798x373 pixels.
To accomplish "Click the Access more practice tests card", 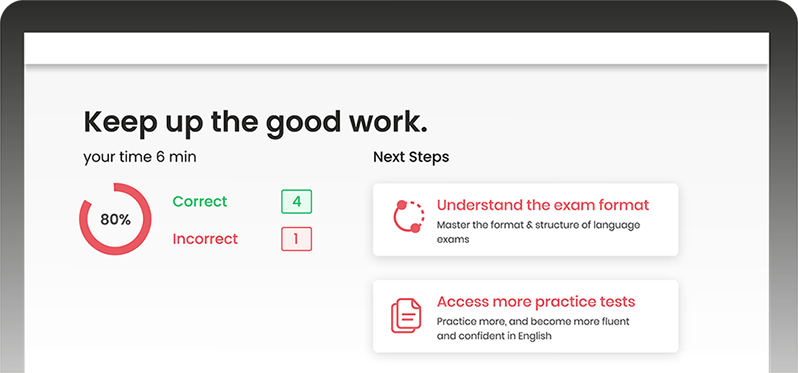I will pos(526,316).
